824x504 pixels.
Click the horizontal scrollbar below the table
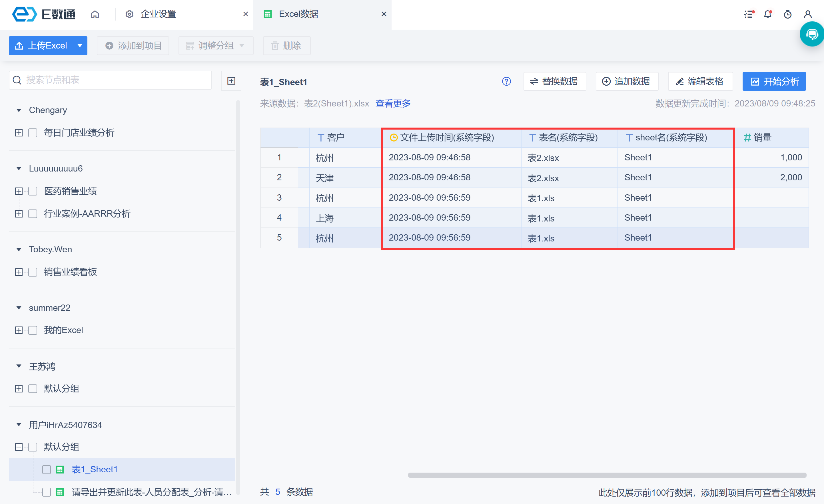coord(607,475)
